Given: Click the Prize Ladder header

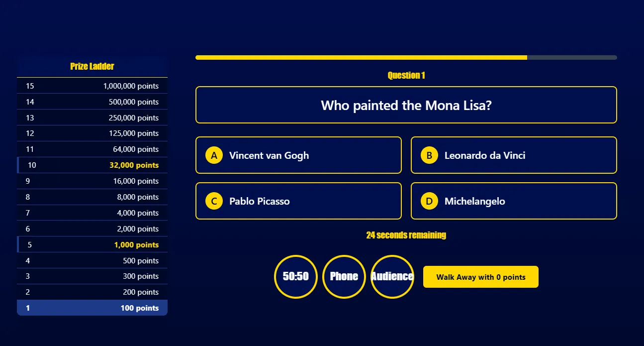Looking at the screenshot, I should (x=92, y=67).
